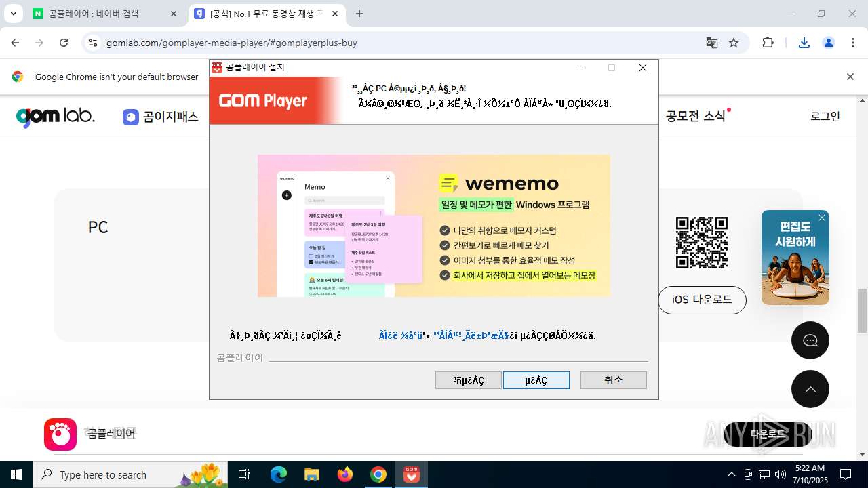
Task: Click the GOM Player installer title icon
Action: pyautogui.click(x=217, y=68)
